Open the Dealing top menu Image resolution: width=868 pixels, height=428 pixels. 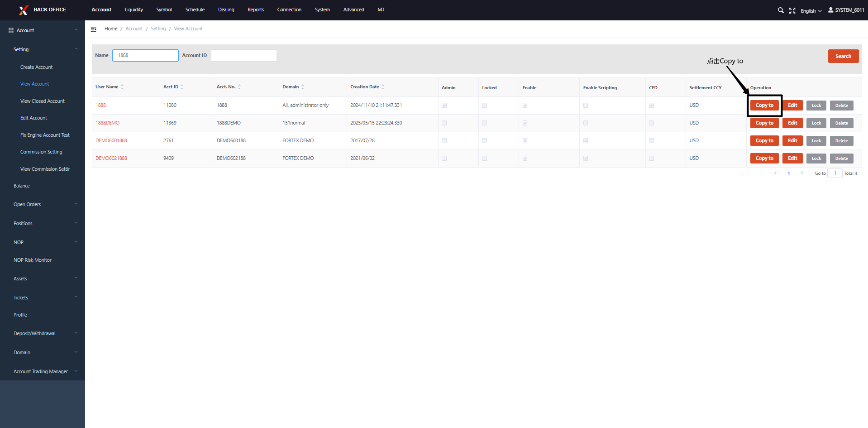[226, 10]
